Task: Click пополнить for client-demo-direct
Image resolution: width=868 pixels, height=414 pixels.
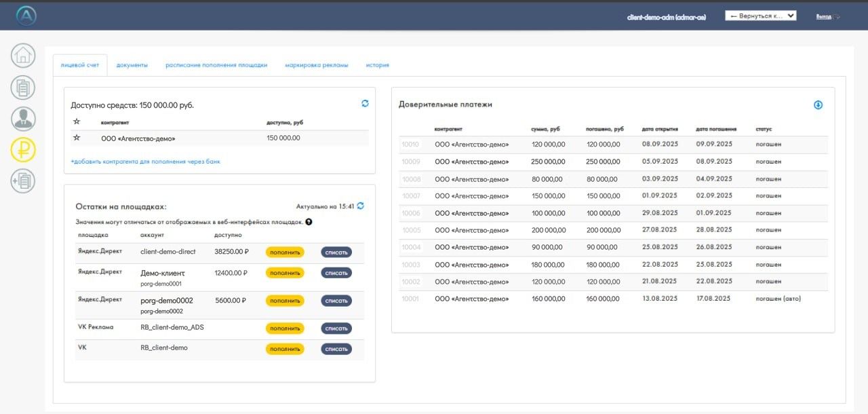Action: pyautogui.click(x=285, y=252)
